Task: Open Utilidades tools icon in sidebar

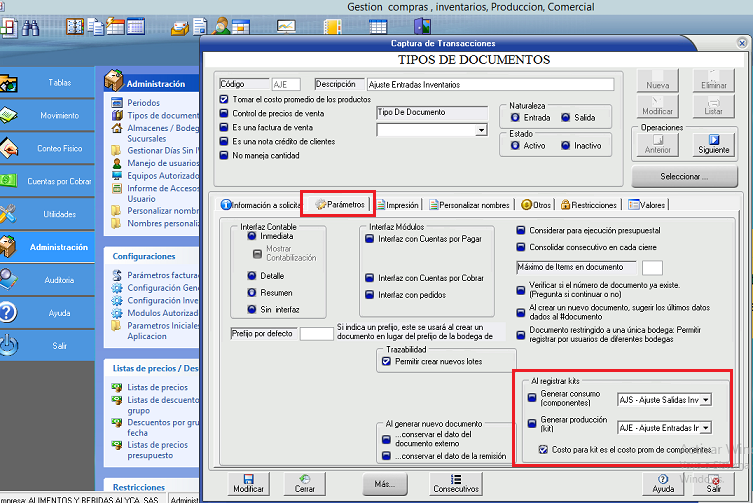Action: pyautogui.click(x=8, y=213)
